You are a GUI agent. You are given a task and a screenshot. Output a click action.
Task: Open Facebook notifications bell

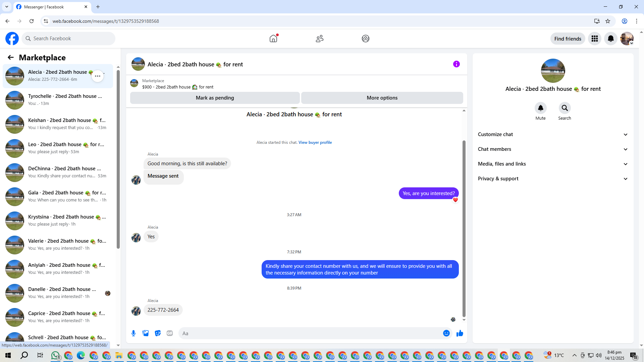point(610,39)
